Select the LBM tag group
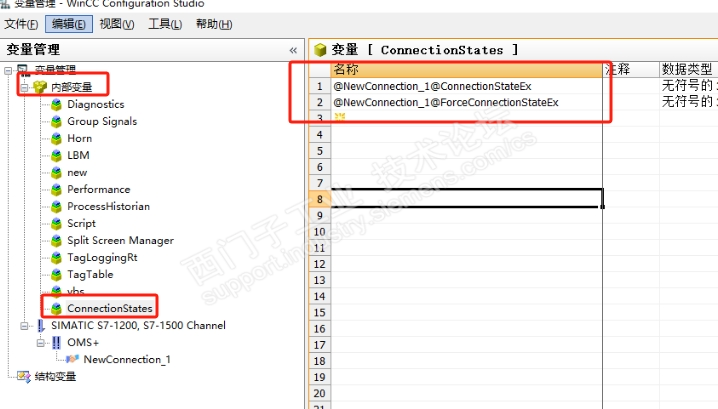The width and height of the screenshot is (718, 409). pyautogui.click(x=78, y=155)
